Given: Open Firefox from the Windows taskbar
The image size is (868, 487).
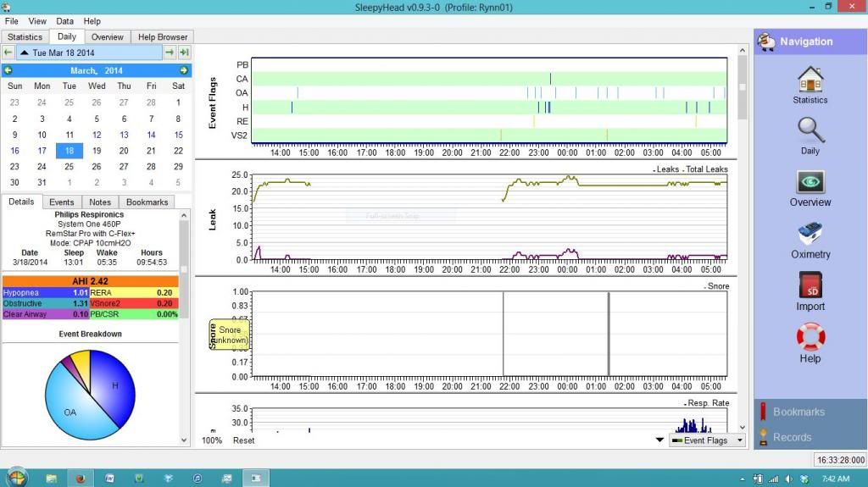Looking at the screenshot, I should coord(81,478).
